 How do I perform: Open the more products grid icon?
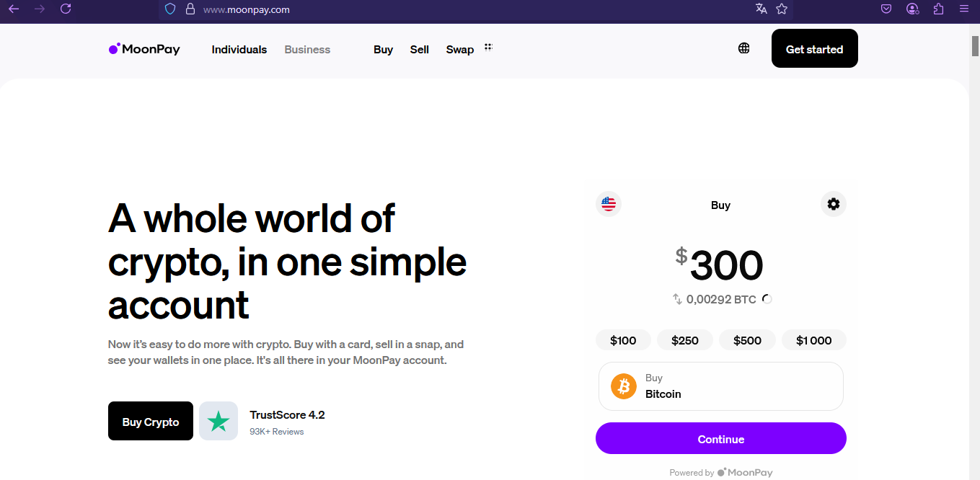(488, 47)
